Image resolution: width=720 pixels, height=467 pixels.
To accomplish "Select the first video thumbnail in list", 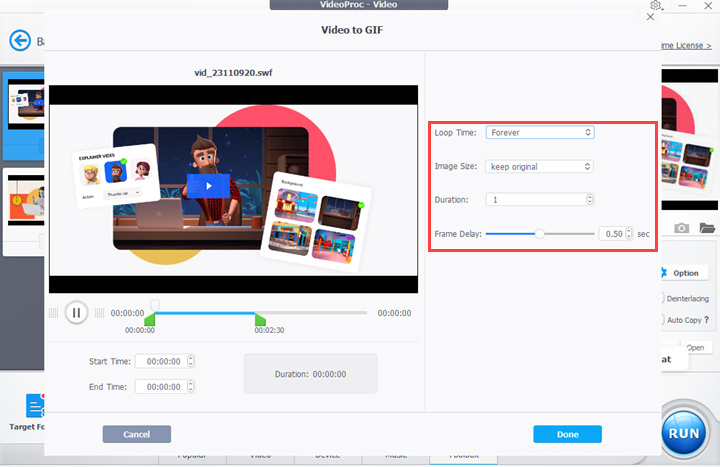I will [26, 105].
